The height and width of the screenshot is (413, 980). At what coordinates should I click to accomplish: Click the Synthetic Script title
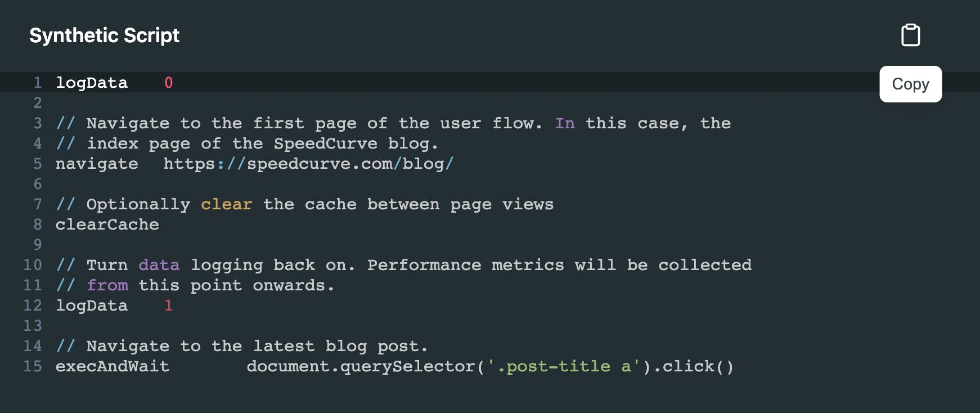click(x=105, y=35)
